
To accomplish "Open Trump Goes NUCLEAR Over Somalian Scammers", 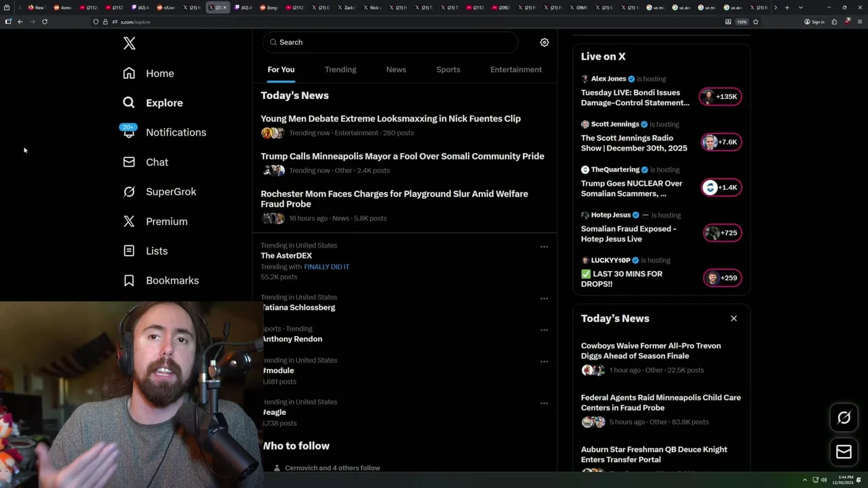I will (632, 188).
